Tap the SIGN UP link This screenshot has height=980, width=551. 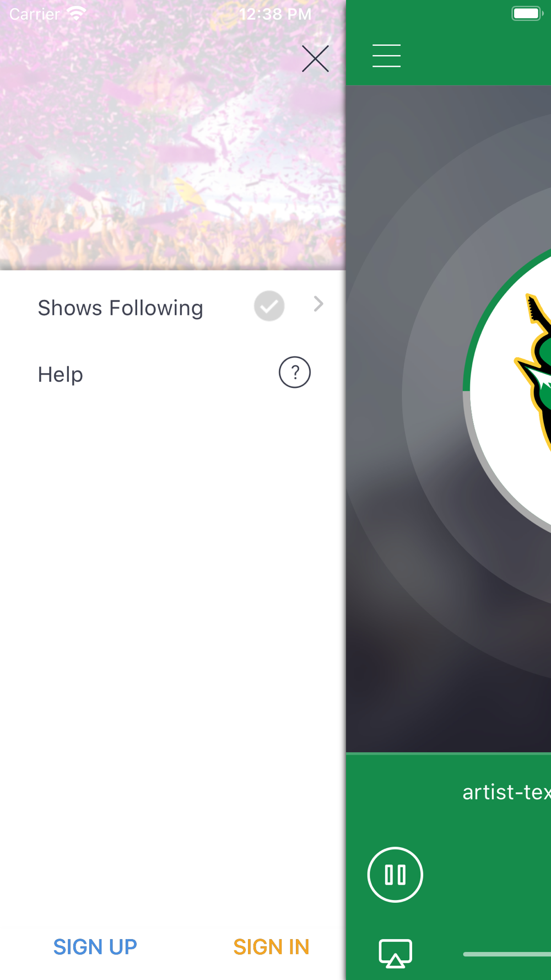(95, 947)
